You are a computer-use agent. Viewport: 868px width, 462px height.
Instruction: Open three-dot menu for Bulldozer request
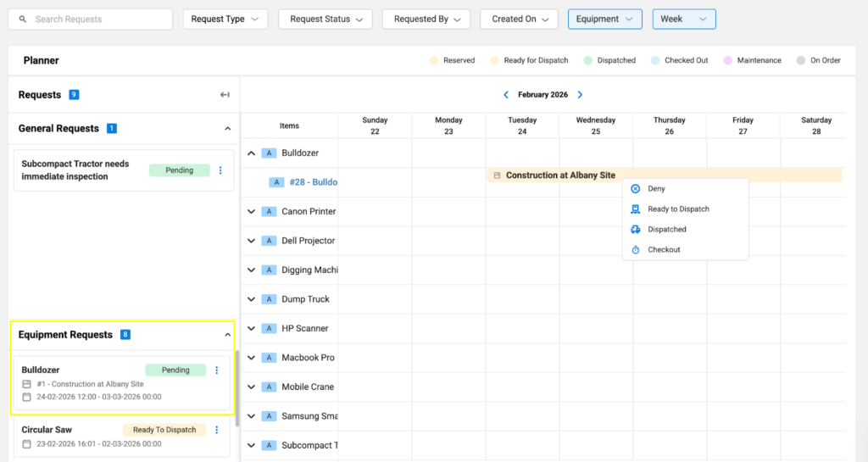coord(217,370)
